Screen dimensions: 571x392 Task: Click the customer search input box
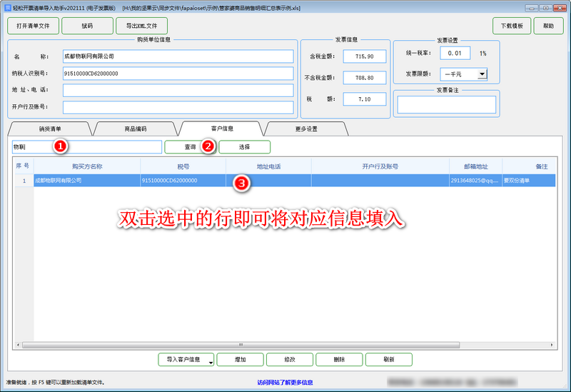coord(87,147)
